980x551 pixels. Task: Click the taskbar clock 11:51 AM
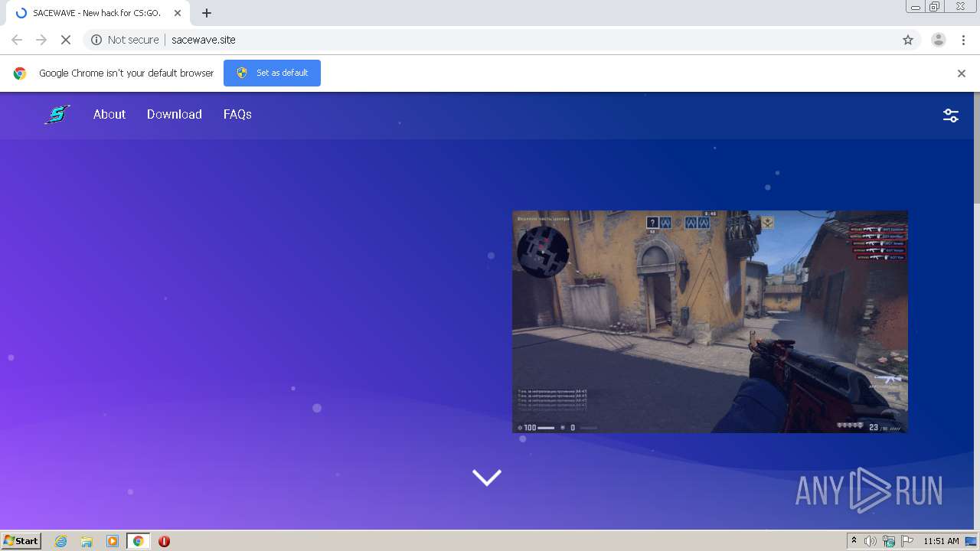point(941,541)
